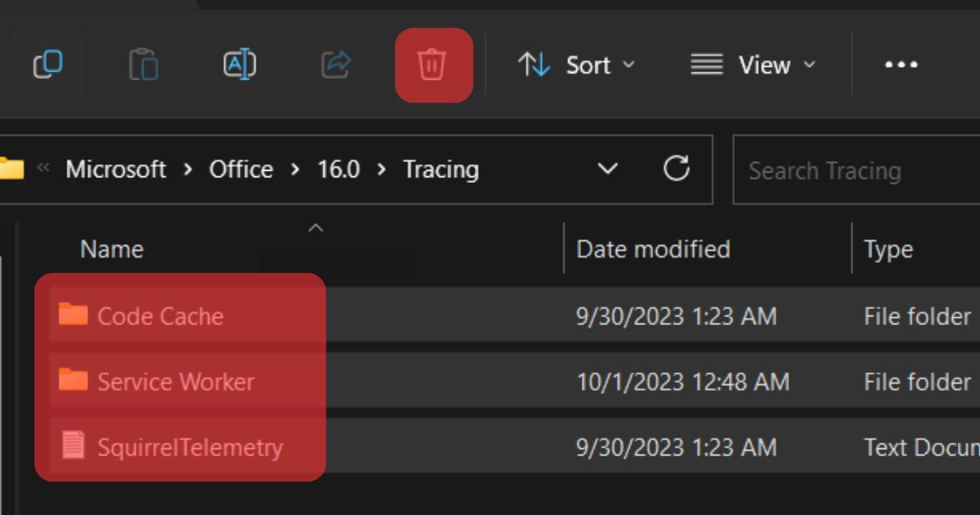Click the Service Worker folder icon

[x=73, y=379]
